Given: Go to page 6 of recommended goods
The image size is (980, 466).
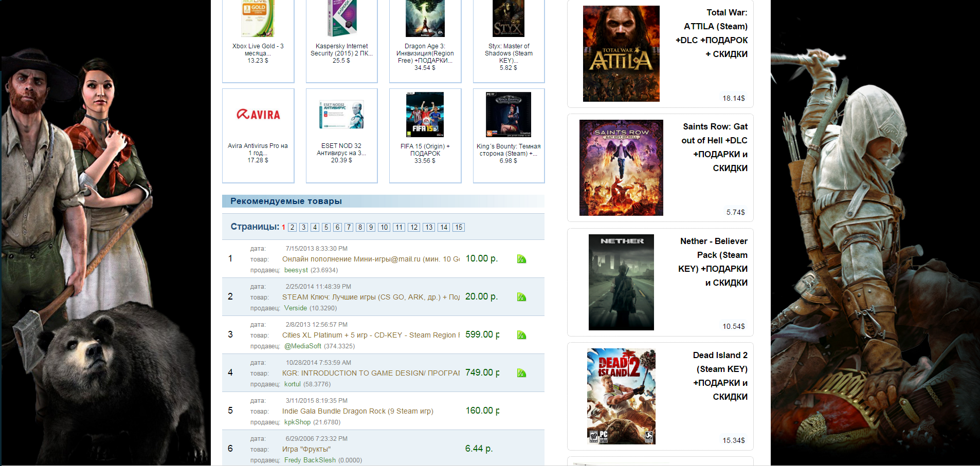Looking at the screenshot, I should (x=337, y=227).
